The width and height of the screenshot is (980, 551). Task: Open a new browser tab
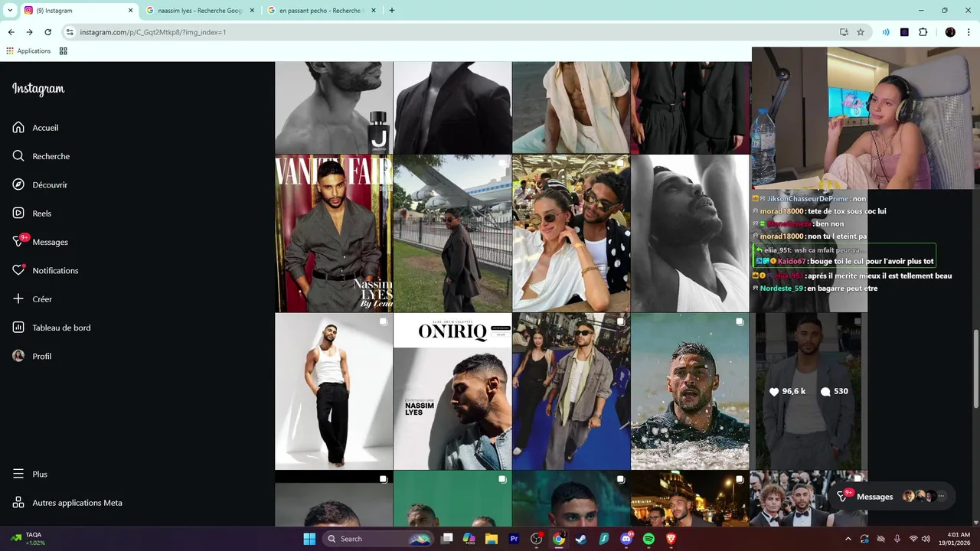click(392, 11)
